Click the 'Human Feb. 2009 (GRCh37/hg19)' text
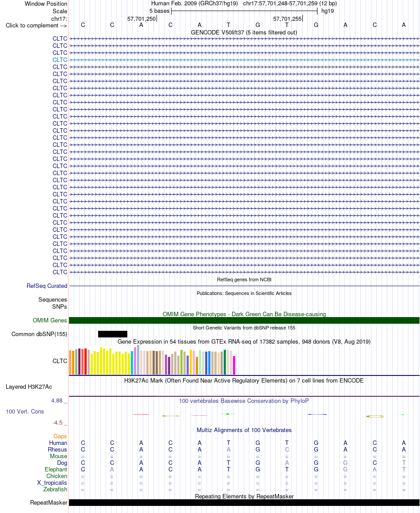This screenshot has height=513, width=420. [x=195, y=4]
